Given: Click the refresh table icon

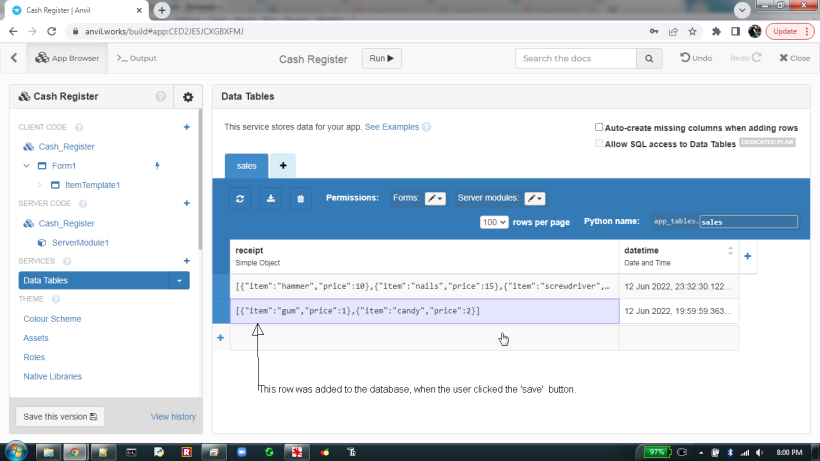Looking at the screenshot, I should (x=240, y=198).
